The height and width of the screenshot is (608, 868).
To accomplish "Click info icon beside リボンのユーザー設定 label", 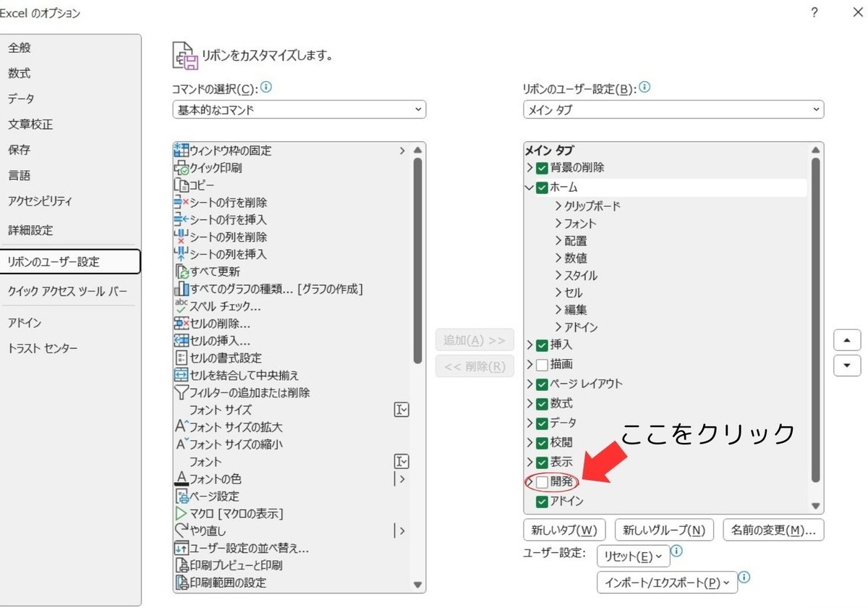I will click(x=644, y=88).
